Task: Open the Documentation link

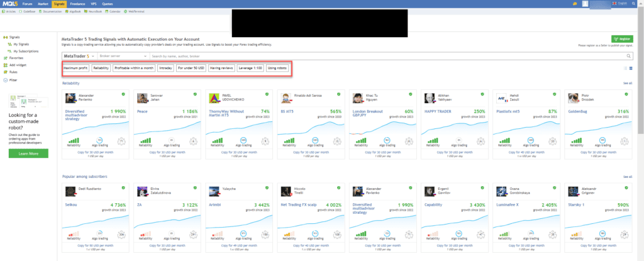Action: coord(50,11)
